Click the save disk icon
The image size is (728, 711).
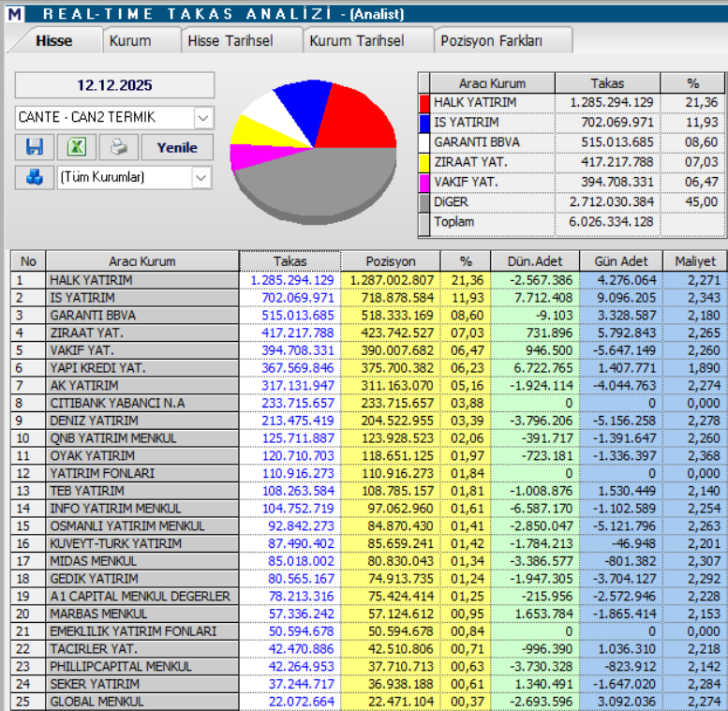[x=35, y=148]
